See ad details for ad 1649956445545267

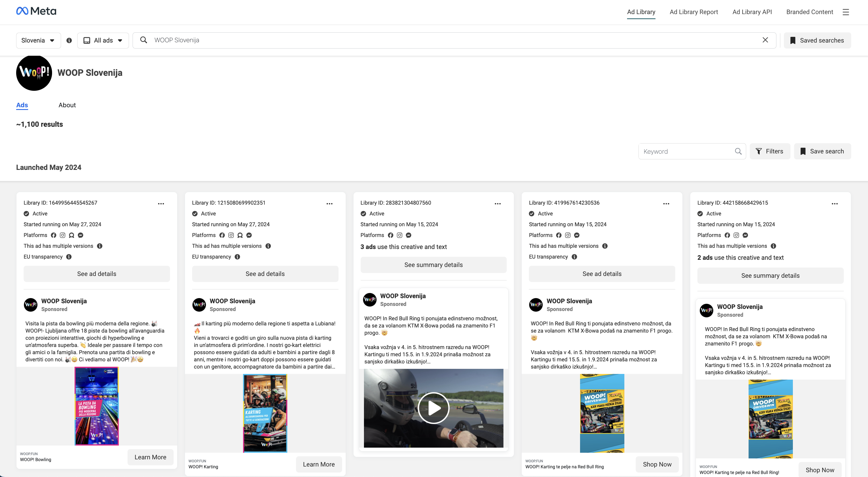tap(97, 274)
